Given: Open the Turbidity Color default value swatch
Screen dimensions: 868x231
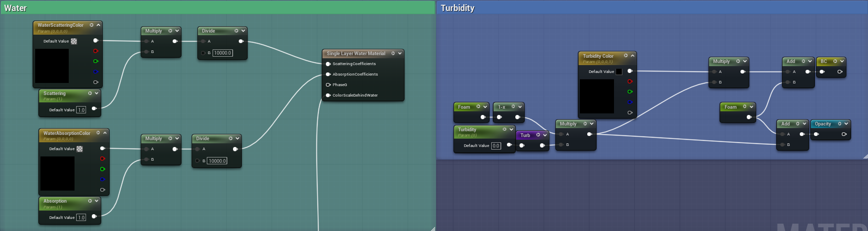Looking at the screenshot, I should coord(619,71).
